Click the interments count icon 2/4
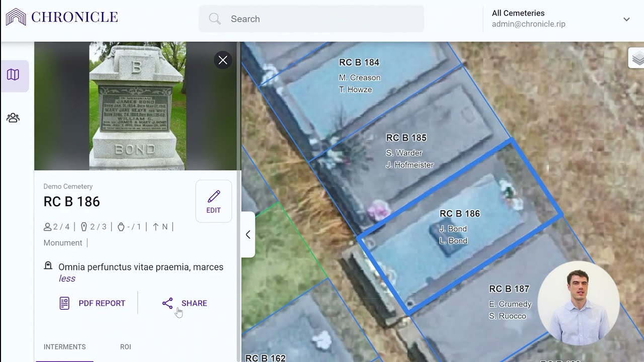 point(47,227)
